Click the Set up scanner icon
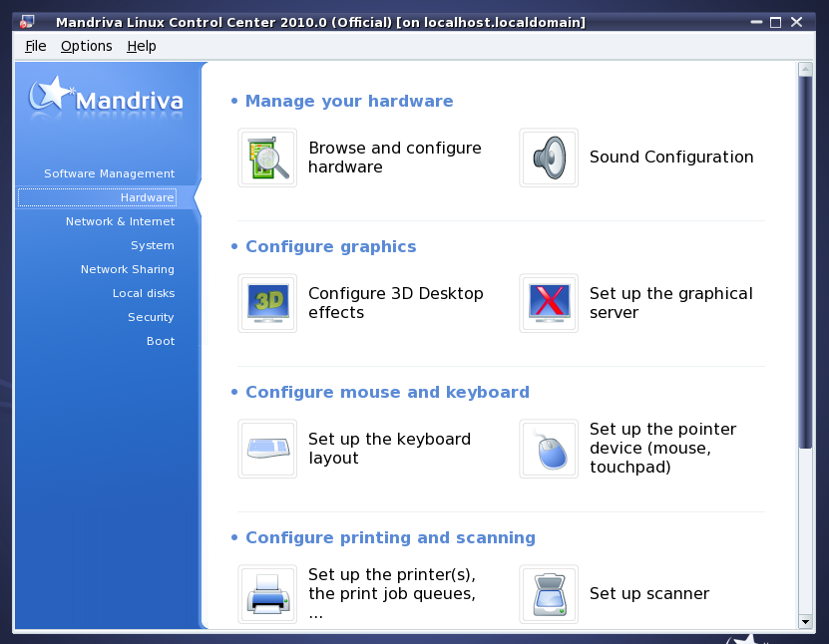Screen dimensions: 829x644 549,594
